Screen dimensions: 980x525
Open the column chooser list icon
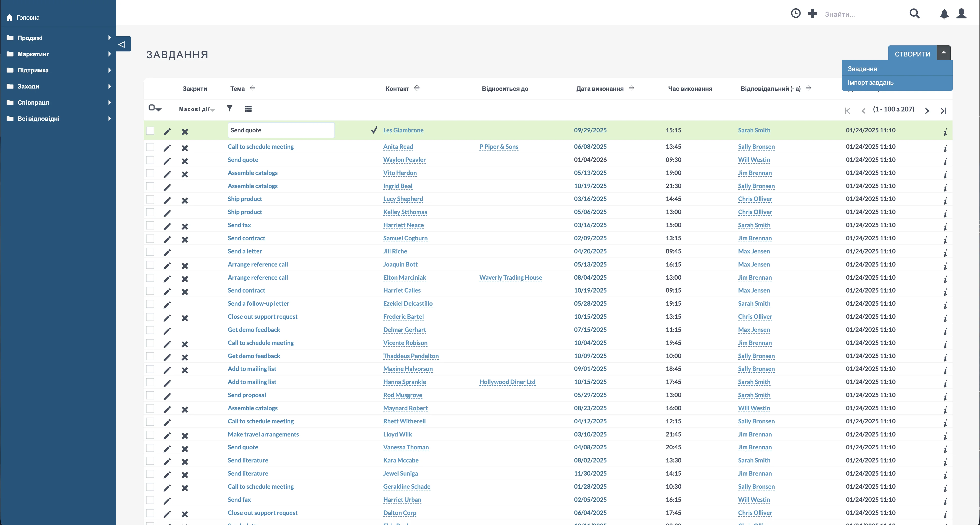(248, 109)
